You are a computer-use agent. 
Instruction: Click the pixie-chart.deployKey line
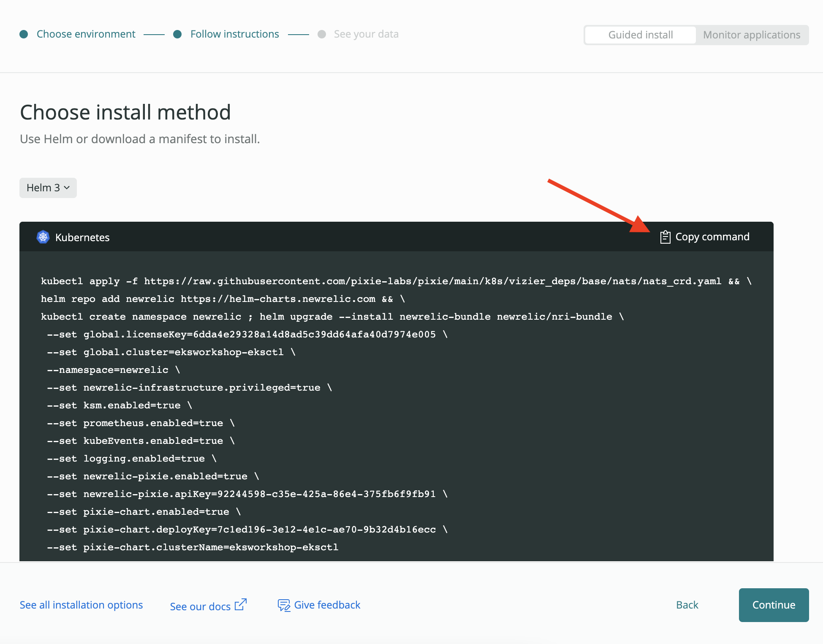click(247, 530)
